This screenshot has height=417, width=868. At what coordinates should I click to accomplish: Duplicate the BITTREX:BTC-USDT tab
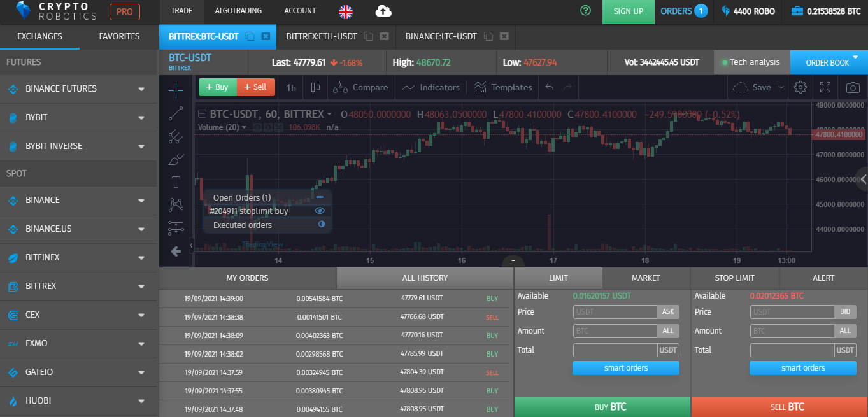coord(250,36)
